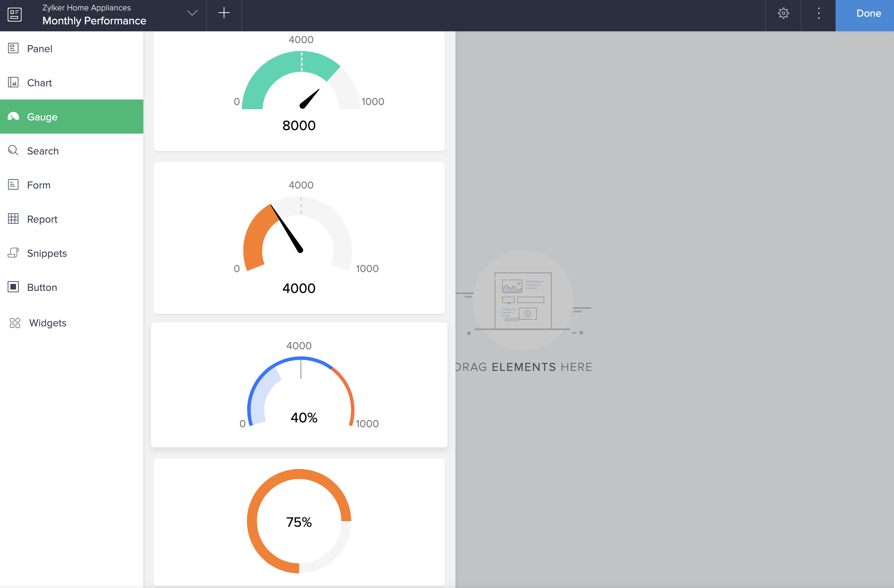
Task: Click the Search magnifier icon
Action: point(13,151)
